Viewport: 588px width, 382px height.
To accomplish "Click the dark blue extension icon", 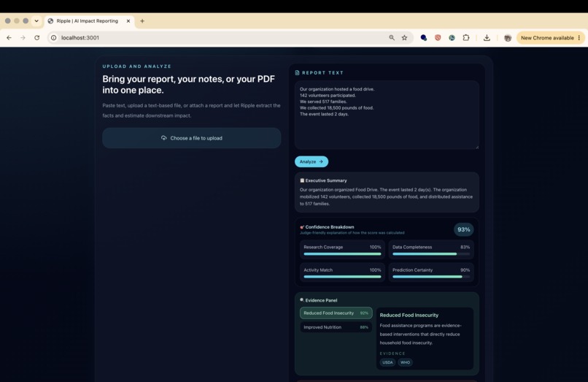I will tap(423, 37).
